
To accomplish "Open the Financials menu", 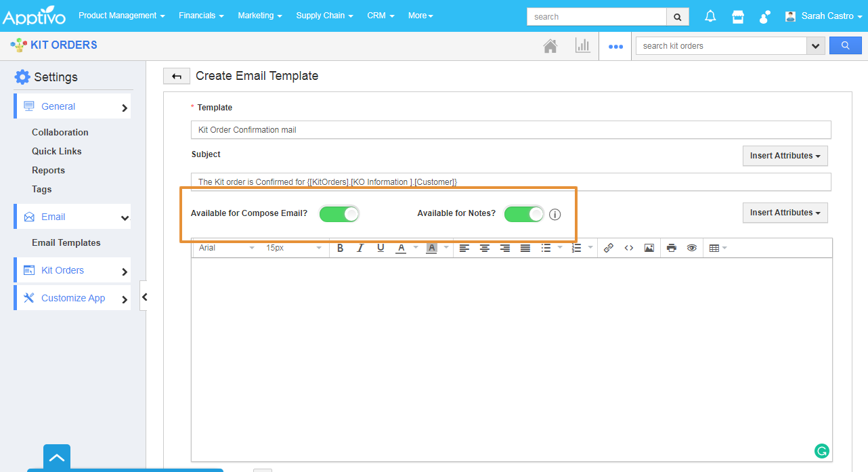I will [x=201, y=16].
